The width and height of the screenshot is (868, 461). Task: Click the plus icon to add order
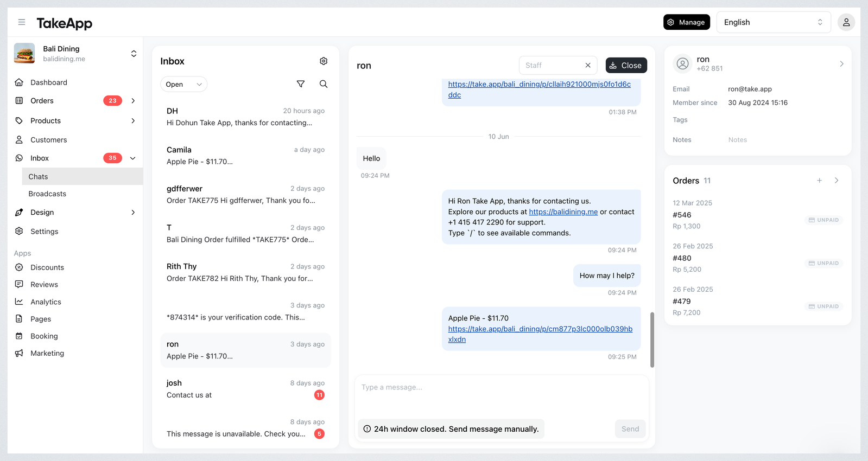coord(819,181)
